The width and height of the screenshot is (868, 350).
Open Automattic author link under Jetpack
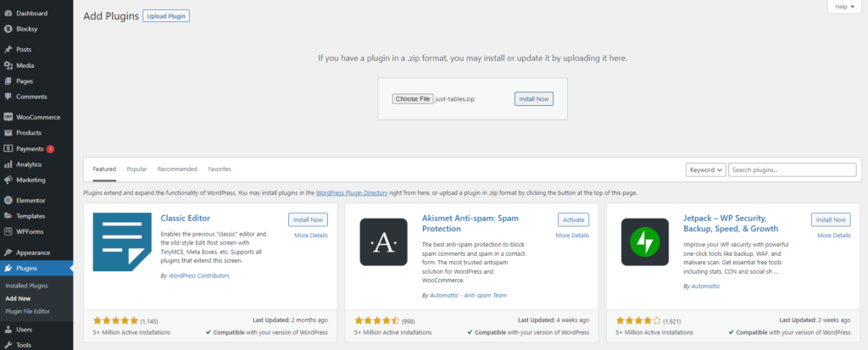pyautogui.click(x=705, y=286)
